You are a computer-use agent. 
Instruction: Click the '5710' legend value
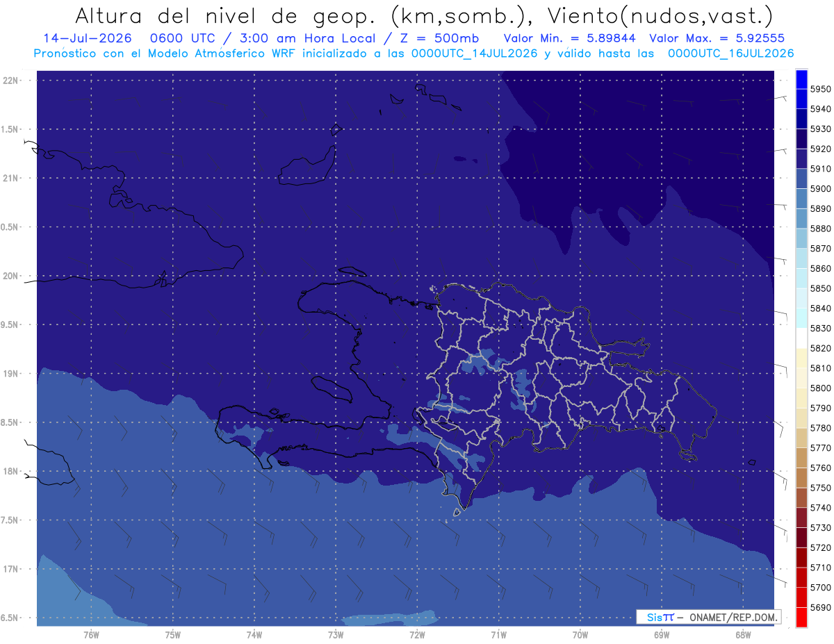pyautogui.click(x=821, y=568)
